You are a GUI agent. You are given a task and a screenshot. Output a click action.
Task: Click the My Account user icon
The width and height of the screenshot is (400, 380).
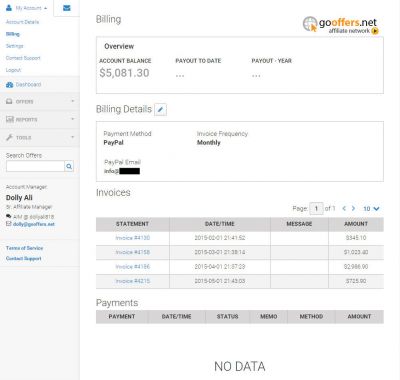click(x=9, y=8)
